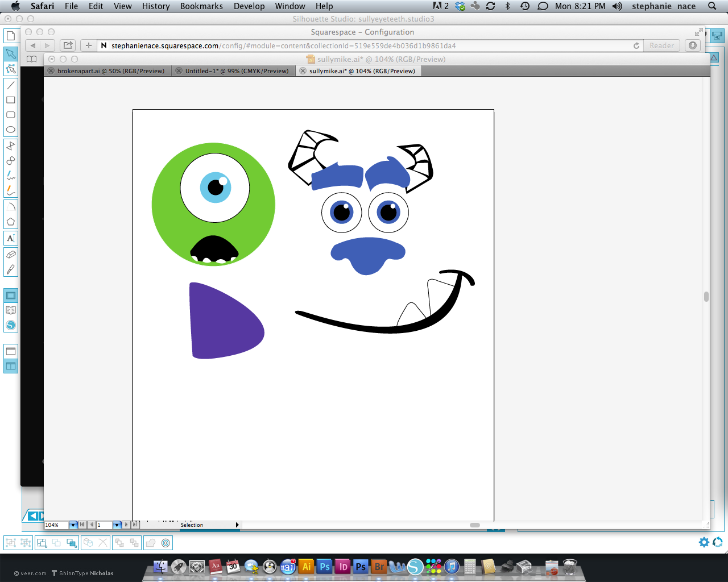Screen dimensions: 728x582
Task: Open Spotlight search magnifier
Action: click(712, 6)
